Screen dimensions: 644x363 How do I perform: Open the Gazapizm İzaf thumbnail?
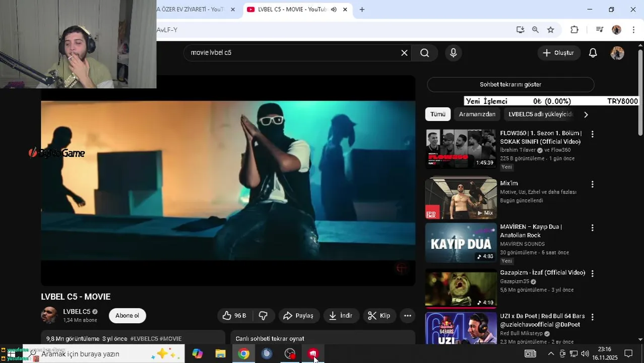(x=461, y=288)
